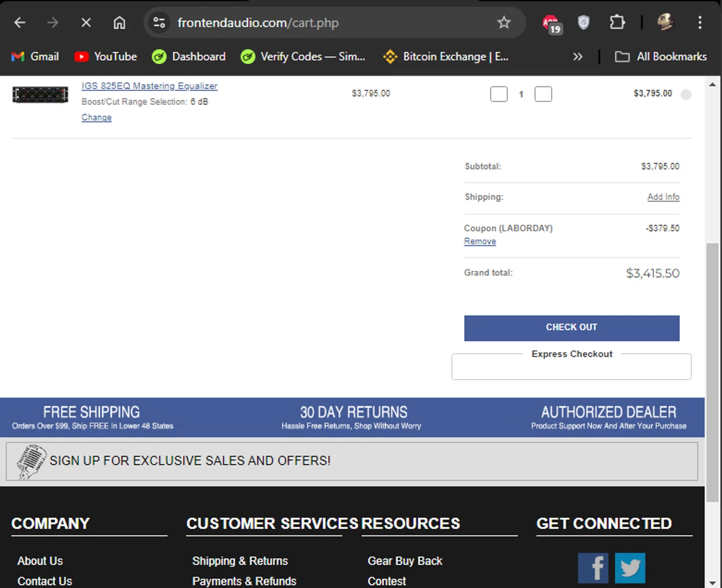Open the All Bookmarks folder
This screenshot has width=722, height=588.
click(661, 57)
